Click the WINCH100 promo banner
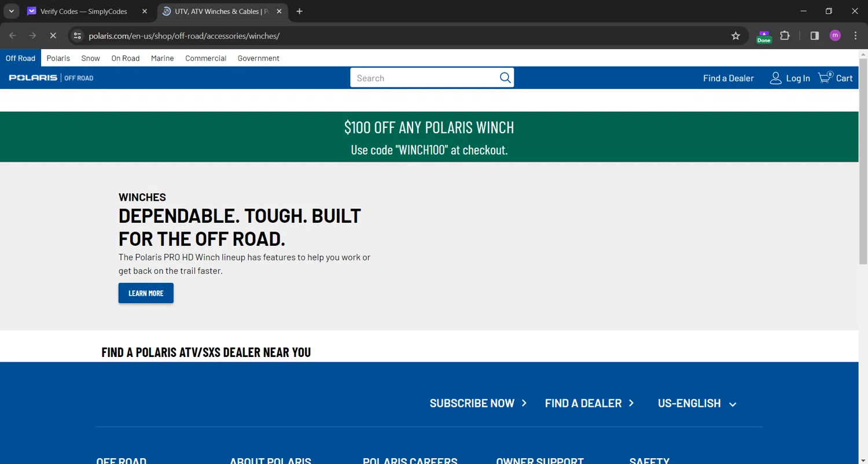868x464 pixels. pos(429,137)
